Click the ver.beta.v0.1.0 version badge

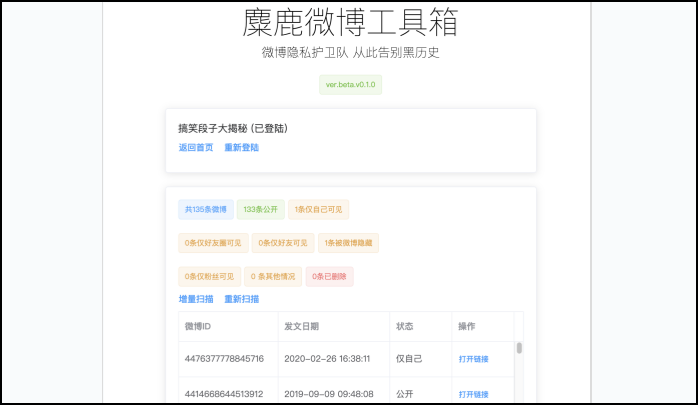click(350, 85)
